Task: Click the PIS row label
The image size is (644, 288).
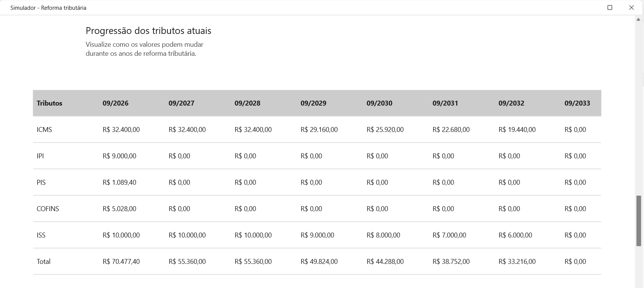Action: click(x=41, y=182)
